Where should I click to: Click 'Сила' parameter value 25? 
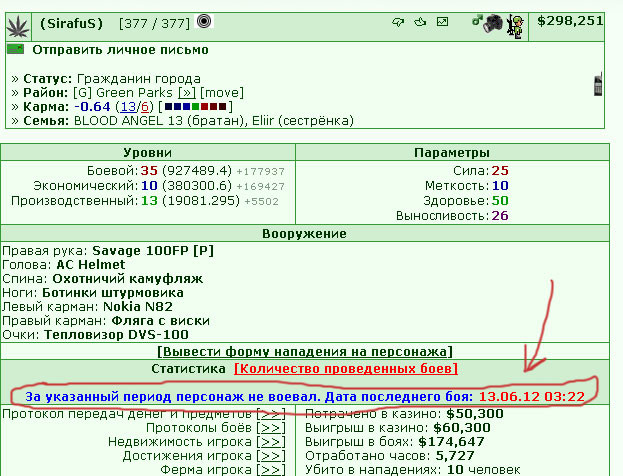500,171
